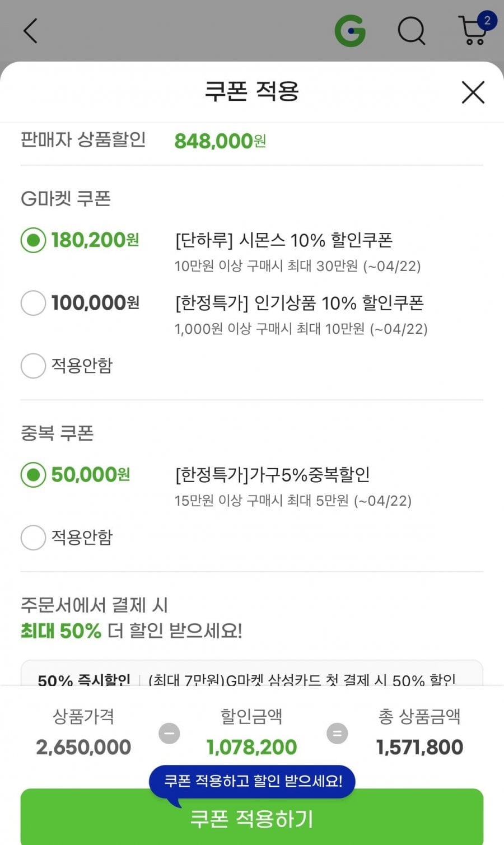Tap the 1,078,200 discount amount
The image size is (504, 845).
(252, 747)
